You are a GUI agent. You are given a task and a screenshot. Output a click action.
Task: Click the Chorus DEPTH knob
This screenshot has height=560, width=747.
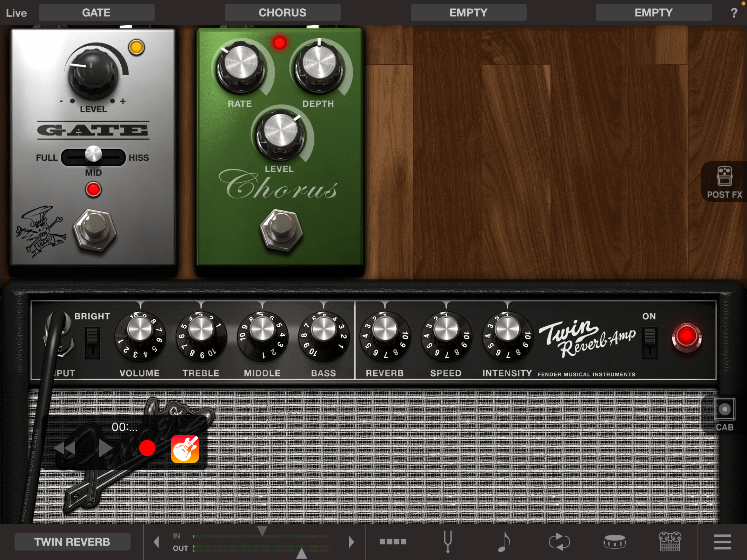tap(319, 68)
